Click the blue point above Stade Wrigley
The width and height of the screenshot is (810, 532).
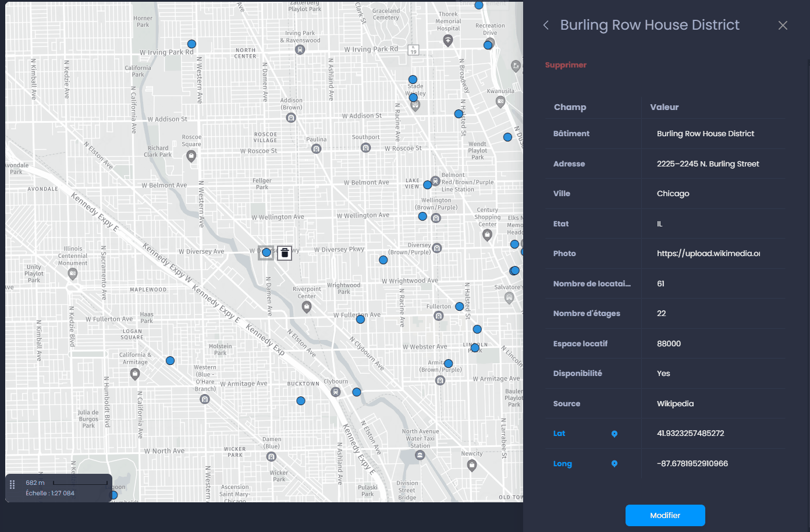[413, 79]
